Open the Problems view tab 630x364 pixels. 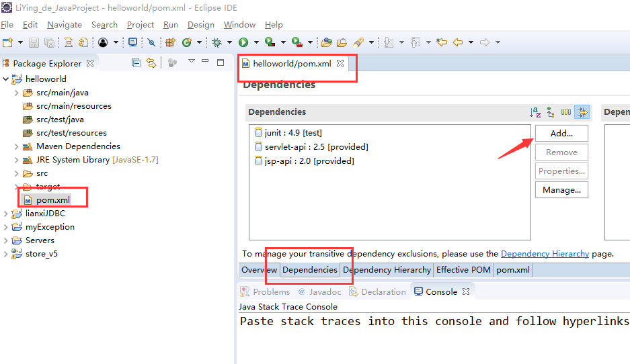pyautogui.click(x=265, y=291)
